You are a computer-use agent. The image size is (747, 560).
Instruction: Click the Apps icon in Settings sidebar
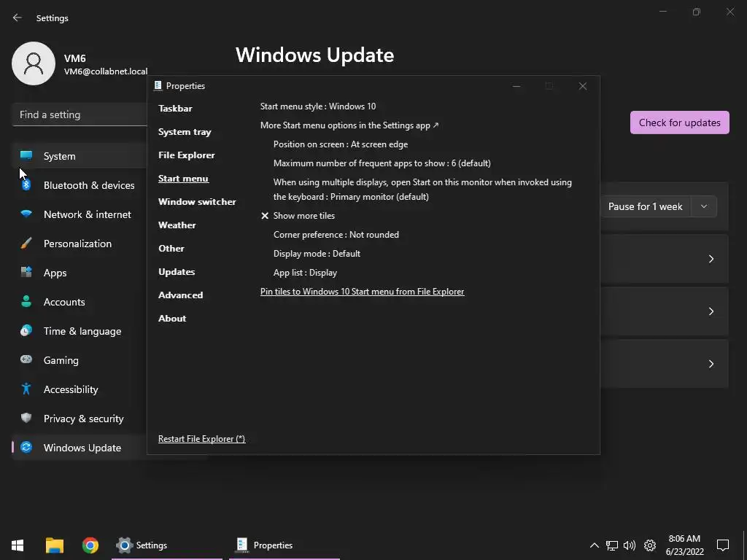(x=26, y=273)
